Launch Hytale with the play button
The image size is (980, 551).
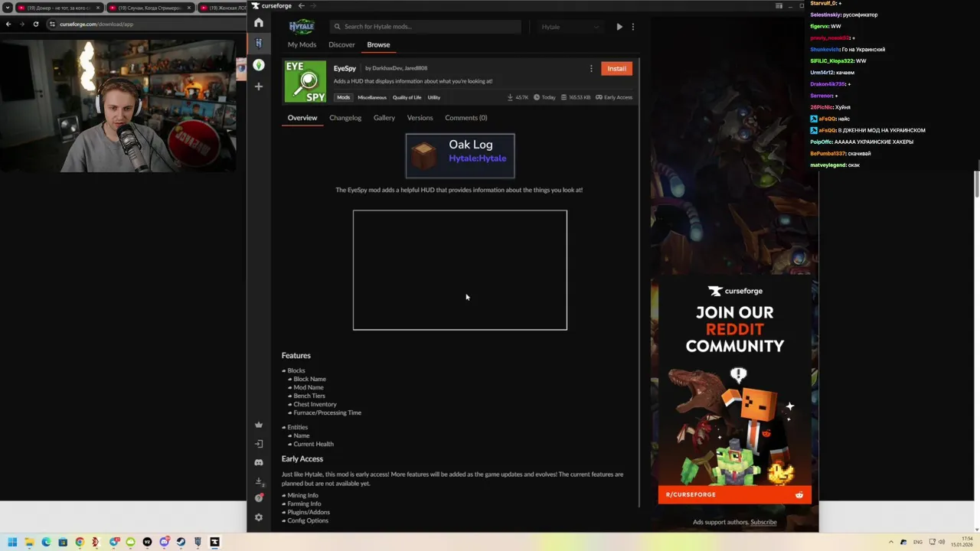coord(619,27)
